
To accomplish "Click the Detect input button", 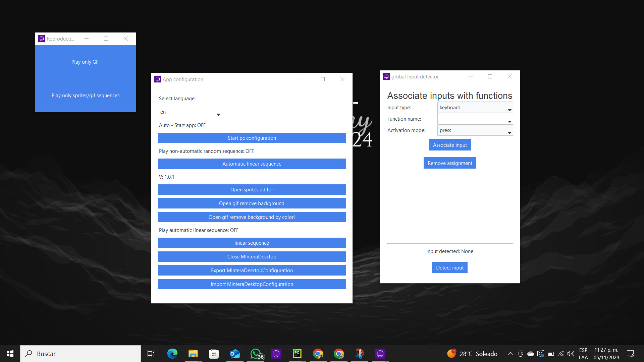I will 449,267.
